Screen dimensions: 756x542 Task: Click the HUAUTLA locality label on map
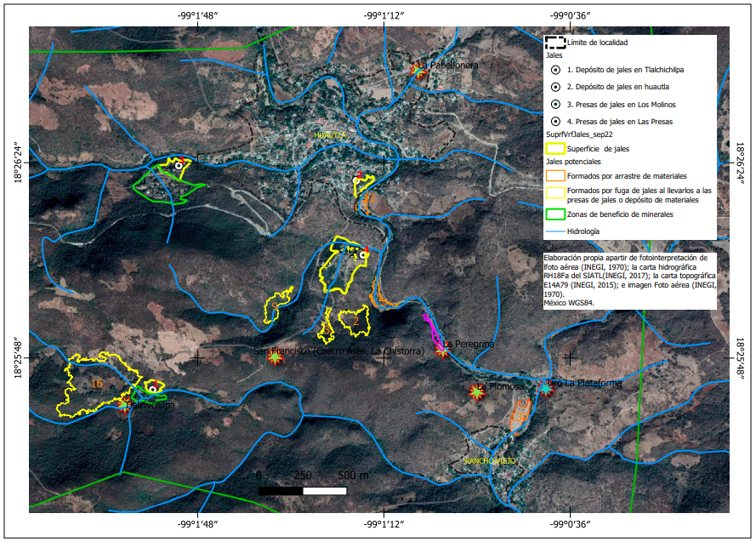[x=330, y=135]
